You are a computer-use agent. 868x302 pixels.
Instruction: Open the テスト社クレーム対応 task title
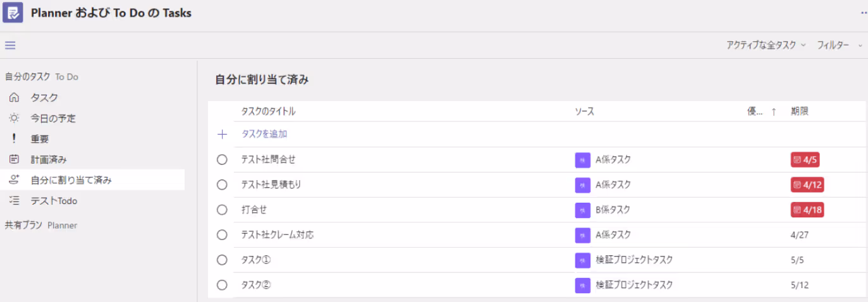pos(278,235)
